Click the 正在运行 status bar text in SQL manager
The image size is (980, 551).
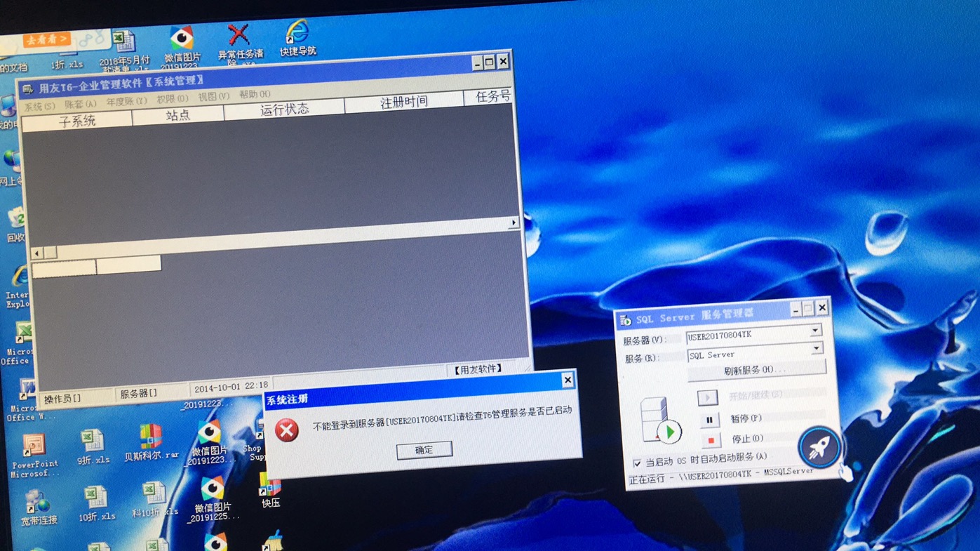tap(721, 476)
